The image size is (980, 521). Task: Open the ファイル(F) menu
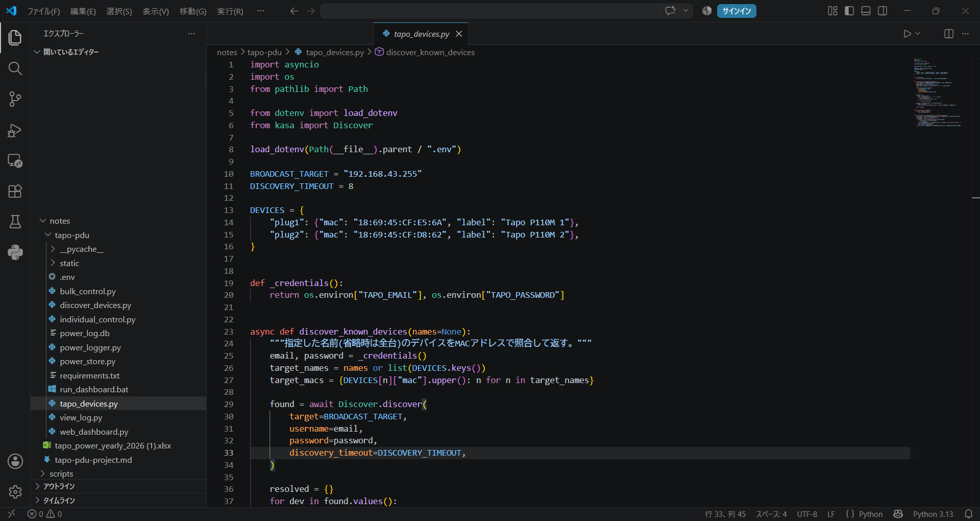pos(43,11)
